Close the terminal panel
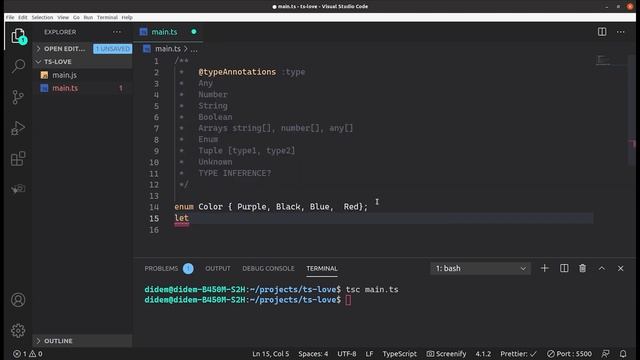This screenshot has width=640, height=360. click(x=620, y=268)
